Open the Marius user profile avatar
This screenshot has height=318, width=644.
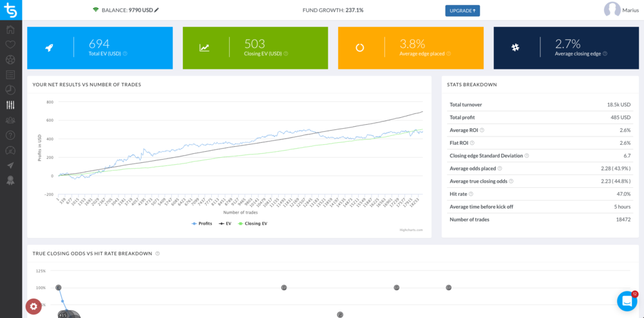point(612,10)
